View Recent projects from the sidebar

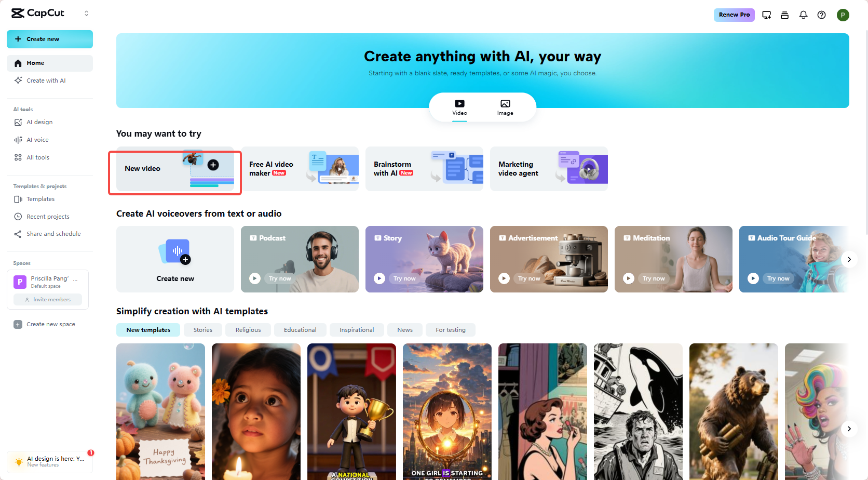47,216
